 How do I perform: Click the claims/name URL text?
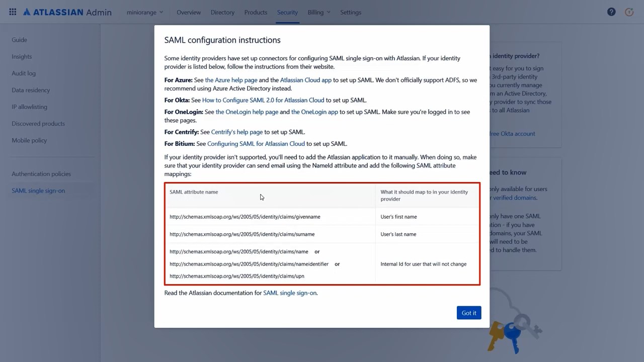(239, 251)
